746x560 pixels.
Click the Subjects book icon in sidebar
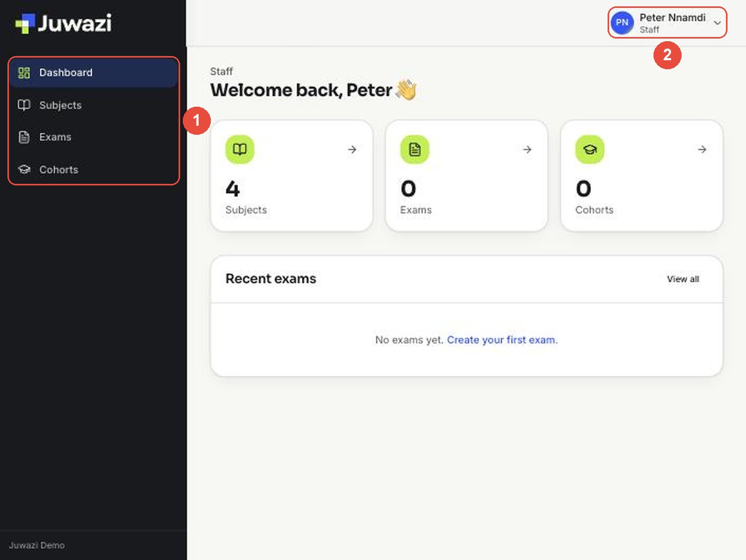[x=24, y=105]
